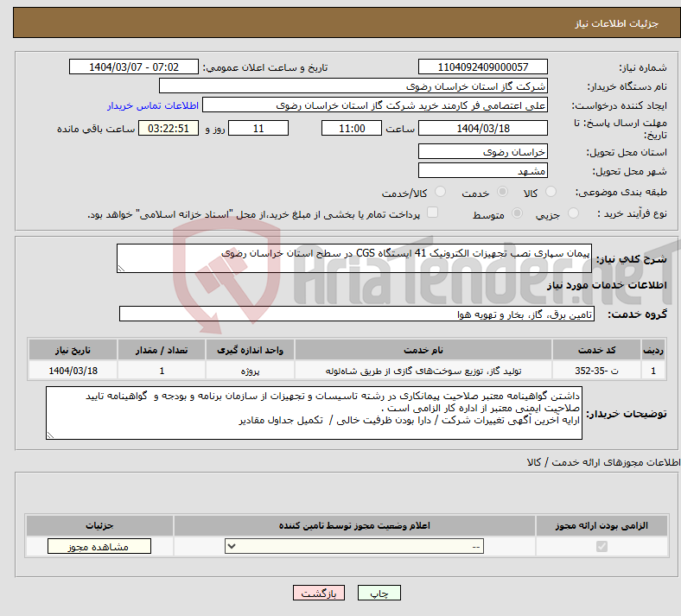Click the response deadline date 1404/03/18 field

482,129
